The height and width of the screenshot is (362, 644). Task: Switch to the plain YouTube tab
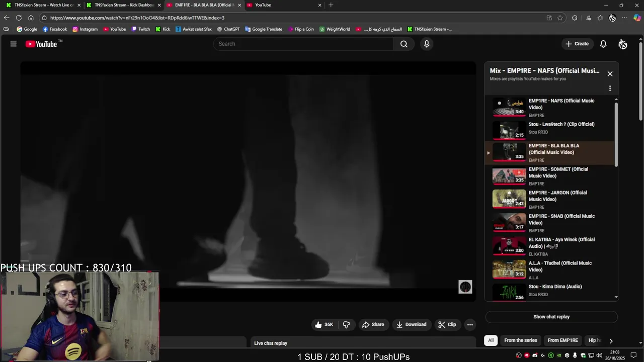tap(284, 5)
